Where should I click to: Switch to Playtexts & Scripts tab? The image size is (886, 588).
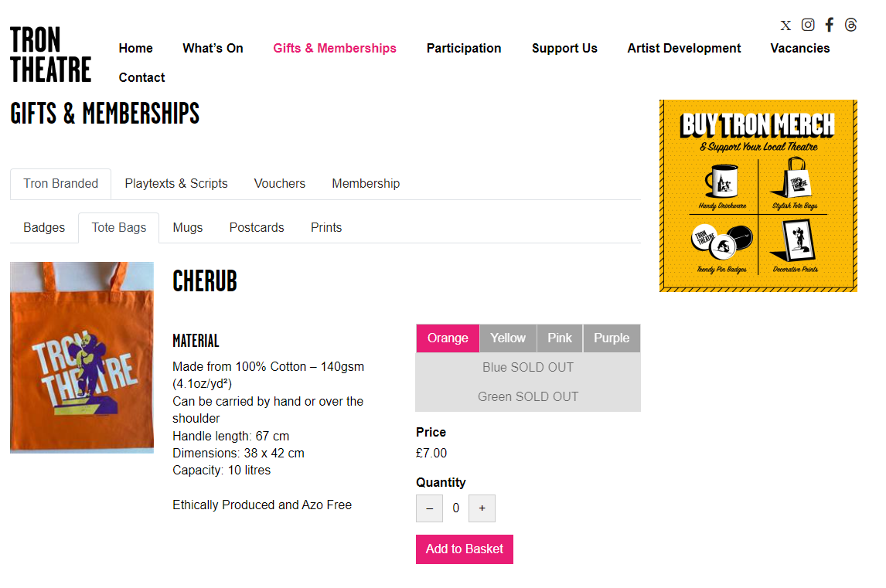click(x=176, y=184)
